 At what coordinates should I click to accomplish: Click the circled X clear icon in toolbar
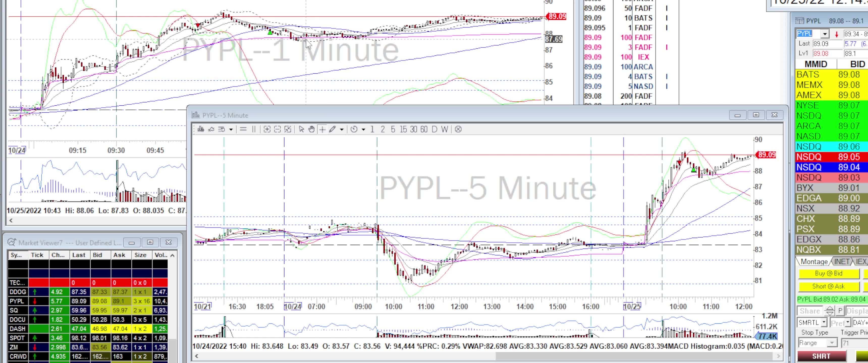tap(458, 129)
